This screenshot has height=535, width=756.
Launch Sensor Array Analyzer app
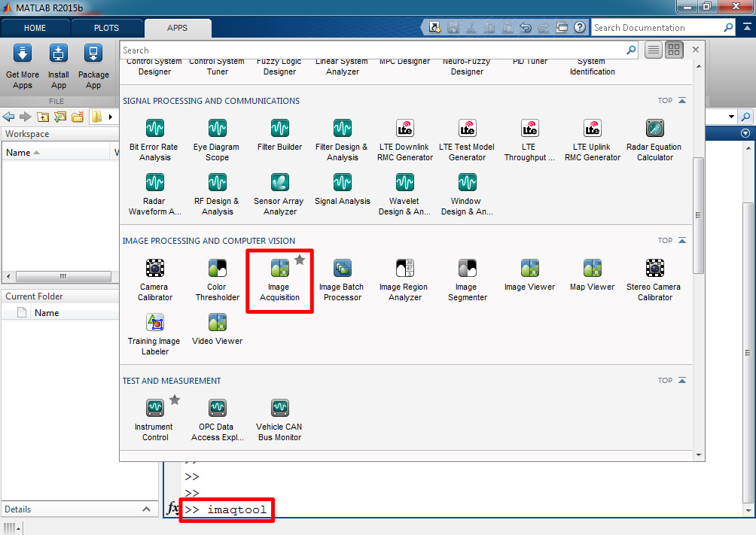click(x=279, y=194)
